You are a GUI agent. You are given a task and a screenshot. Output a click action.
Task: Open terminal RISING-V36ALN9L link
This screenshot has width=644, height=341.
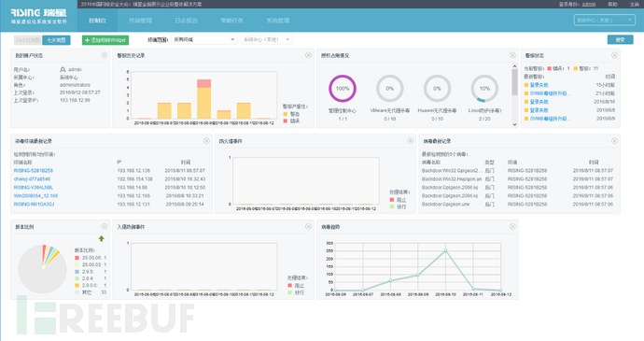click(x=34, y=187)
